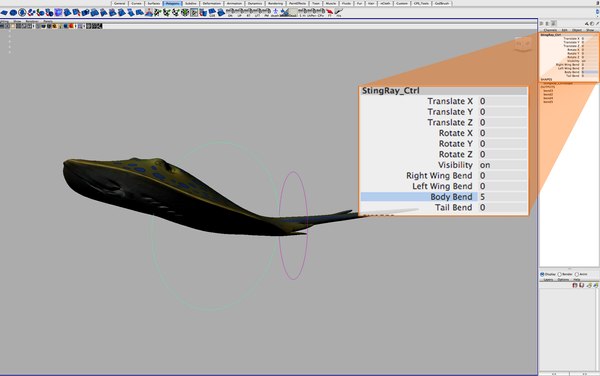
Task: Switch to the Fluids shelf tab
Action: pyautogui.click(x=346, y=3)
